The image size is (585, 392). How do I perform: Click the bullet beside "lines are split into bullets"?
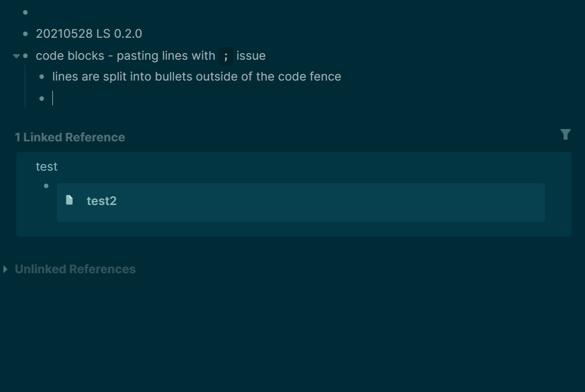pos(41,77)
